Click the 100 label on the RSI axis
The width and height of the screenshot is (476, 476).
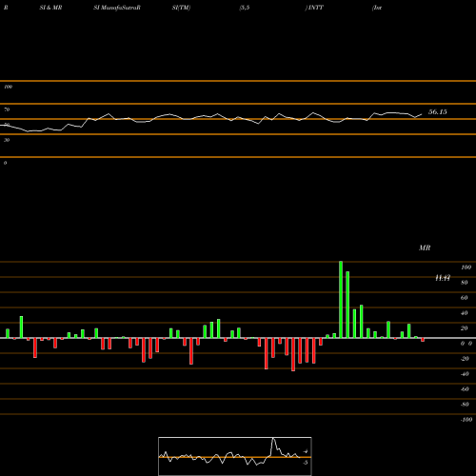click(x=8, y=87)
